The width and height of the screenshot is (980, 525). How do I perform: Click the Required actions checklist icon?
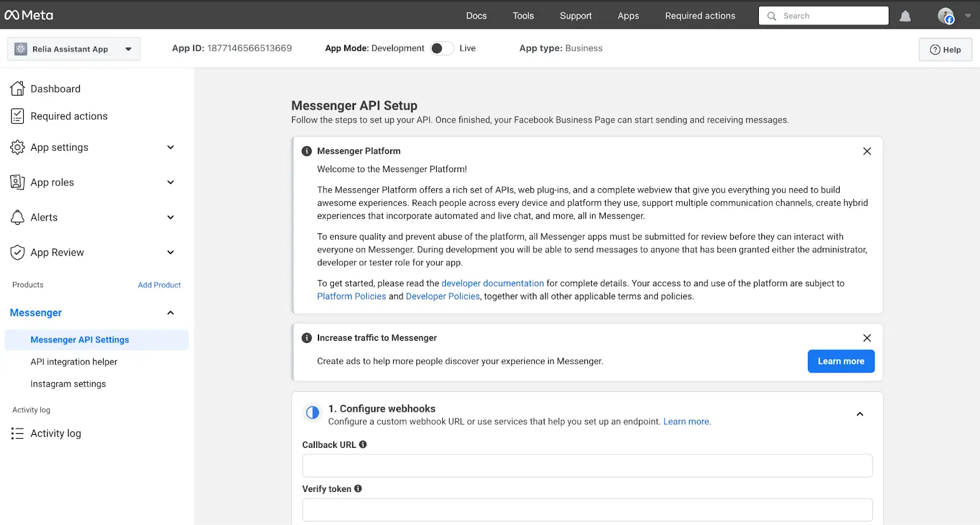point(18,116)
